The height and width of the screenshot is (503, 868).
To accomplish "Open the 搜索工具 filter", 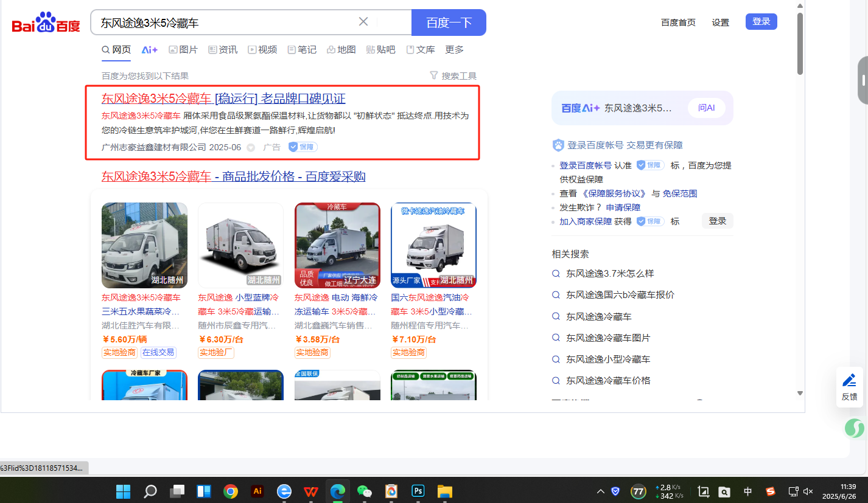I will coord(453,76).
